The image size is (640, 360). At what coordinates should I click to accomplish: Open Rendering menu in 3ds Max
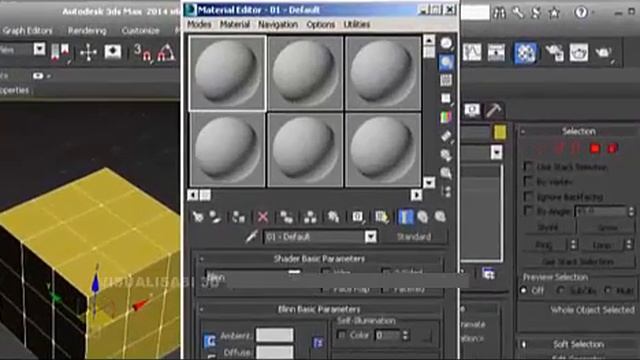pos(87,31)
